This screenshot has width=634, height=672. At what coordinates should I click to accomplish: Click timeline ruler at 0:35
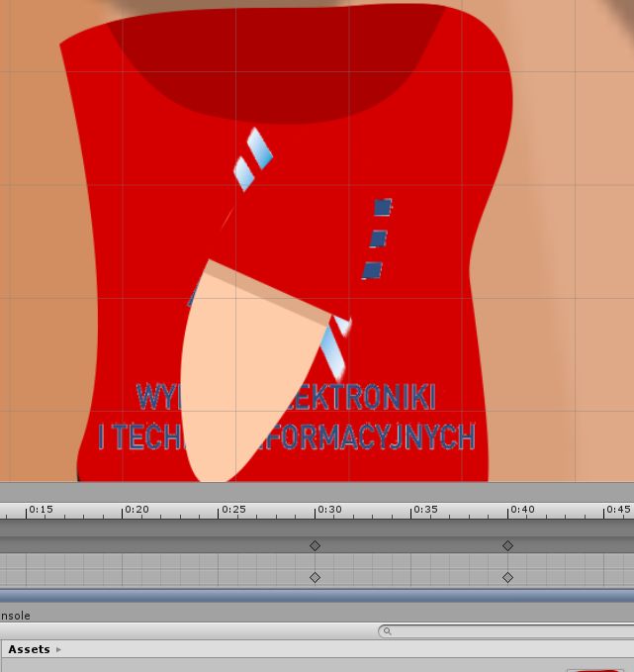(426, 510)
